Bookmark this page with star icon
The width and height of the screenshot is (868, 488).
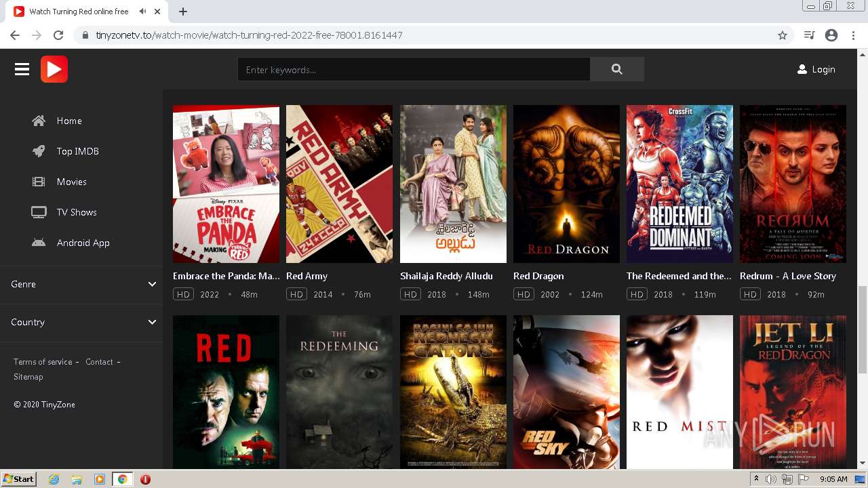[783, 35]
